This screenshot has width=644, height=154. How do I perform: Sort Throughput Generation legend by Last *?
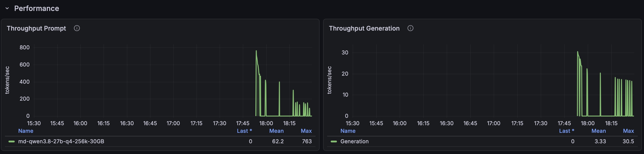(x=567, y=131)
